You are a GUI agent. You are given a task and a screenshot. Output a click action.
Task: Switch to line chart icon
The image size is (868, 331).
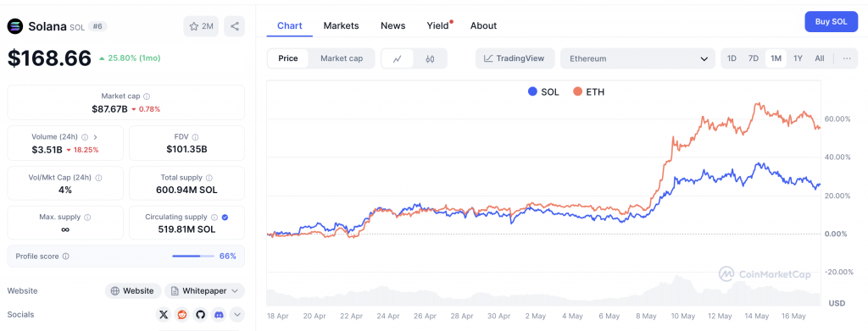coord(398,58)
